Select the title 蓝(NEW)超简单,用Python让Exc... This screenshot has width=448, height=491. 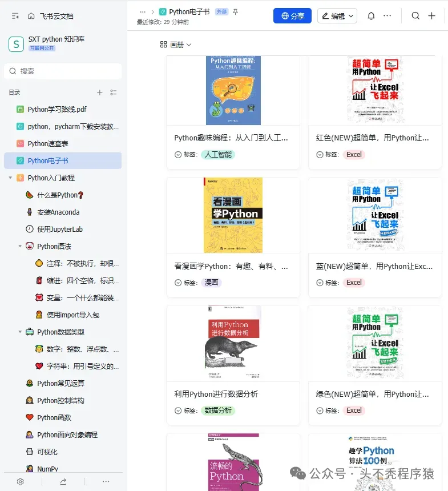coord(374,266)
